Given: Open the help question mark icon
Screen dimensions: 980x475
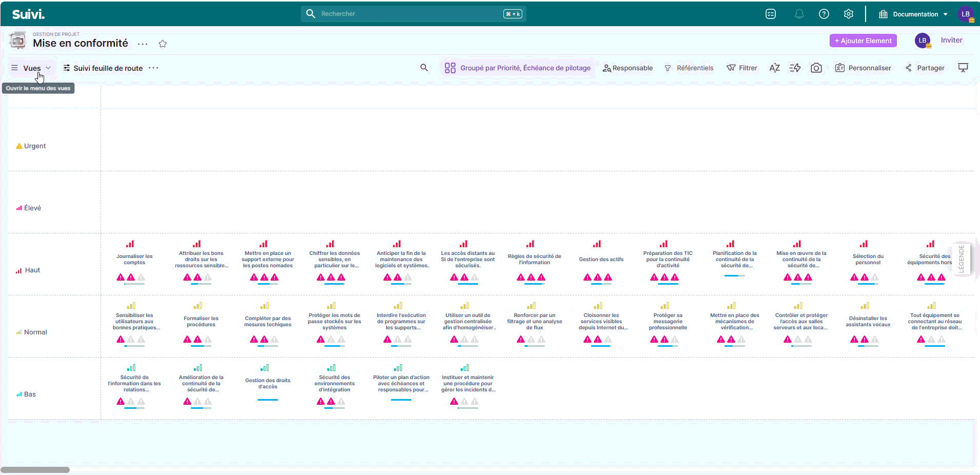Looking at the screenshot, I should [824, 14].
